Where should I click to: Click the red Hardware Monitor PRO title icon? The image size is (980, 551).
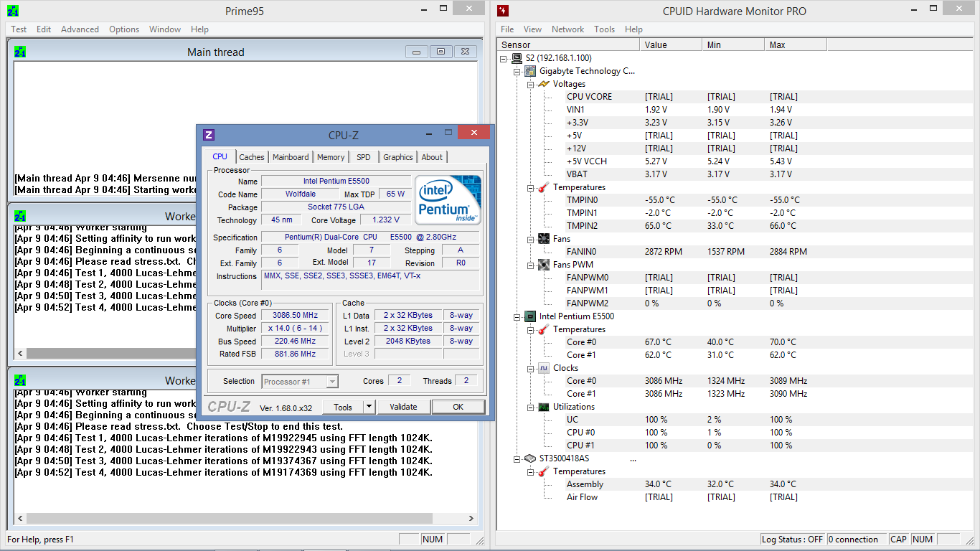click(503, 11)
